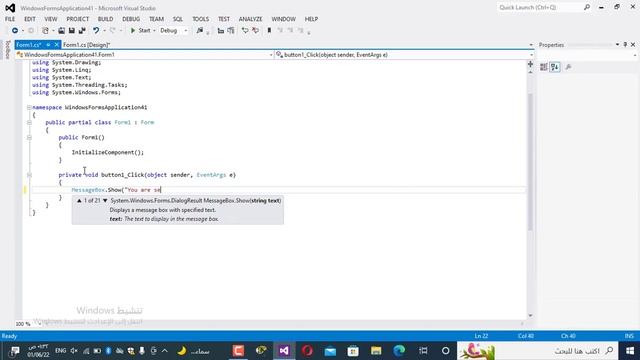The height and width of the screenshot is (360, 640).
Task: Click the Redo arrow icon
Action: tap(113, 31)
